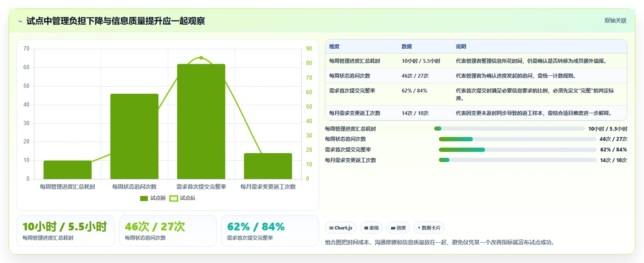Click the footer note starting 组合图把时间成本

coord(440,243)
